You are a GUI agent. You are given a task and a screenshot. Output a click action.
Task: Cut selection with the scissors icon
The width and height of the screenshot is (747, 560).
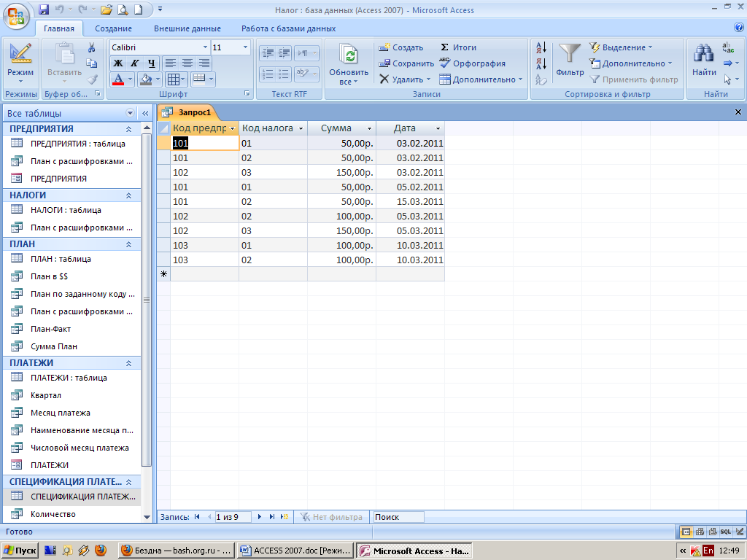click(91, 47)
